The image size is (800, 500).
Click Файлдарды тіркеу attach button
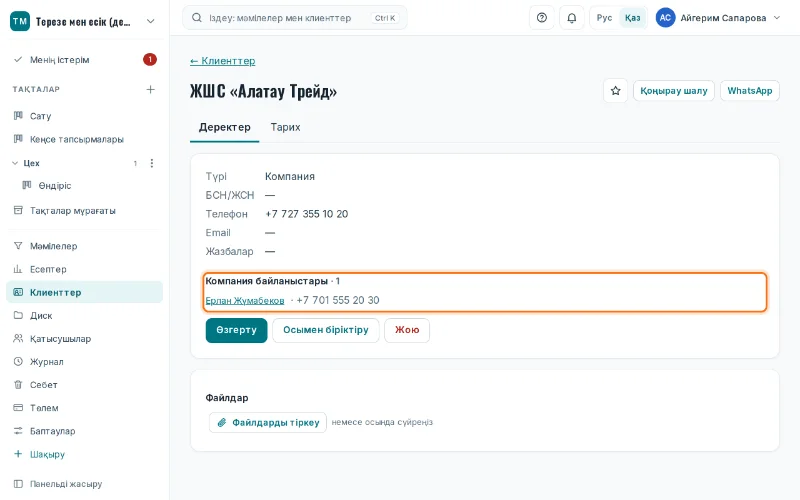(268, 422)
